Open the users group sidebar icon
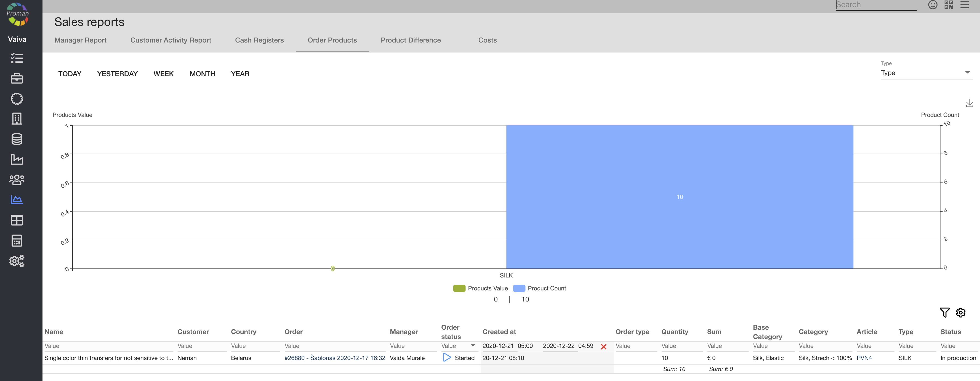The width and height of the screenshot is (980, 381). point(17,180)
